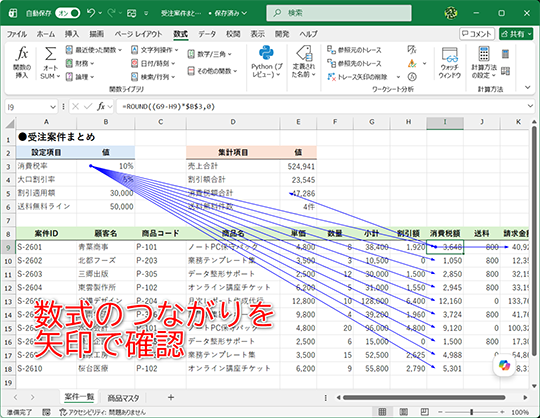Expand the formula bar
The image size is (540, 418).
click(x=530, y=106)
